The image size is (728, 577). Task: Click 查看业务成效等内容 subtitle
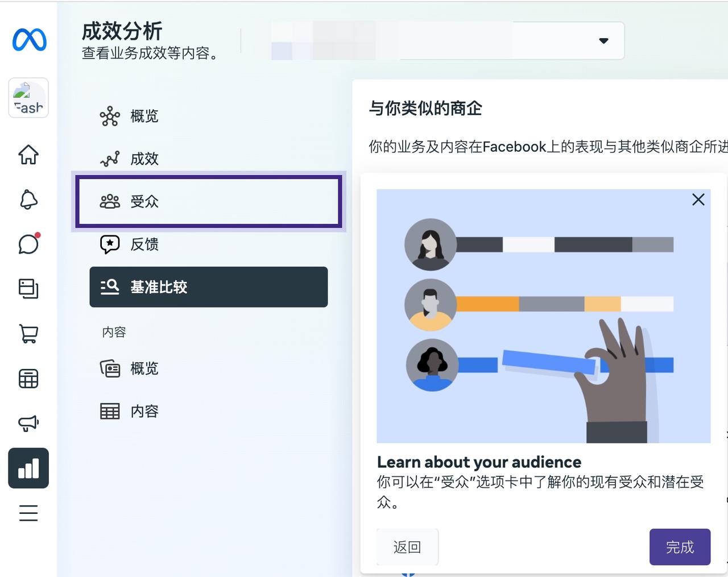click(150, 53)
